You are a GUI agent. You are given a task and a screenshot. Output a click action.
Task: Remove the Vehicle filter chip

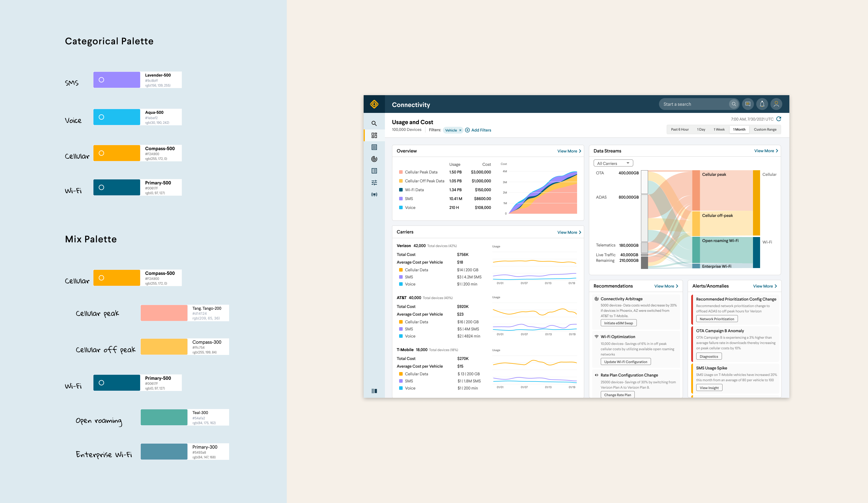[x=460, y=130]
